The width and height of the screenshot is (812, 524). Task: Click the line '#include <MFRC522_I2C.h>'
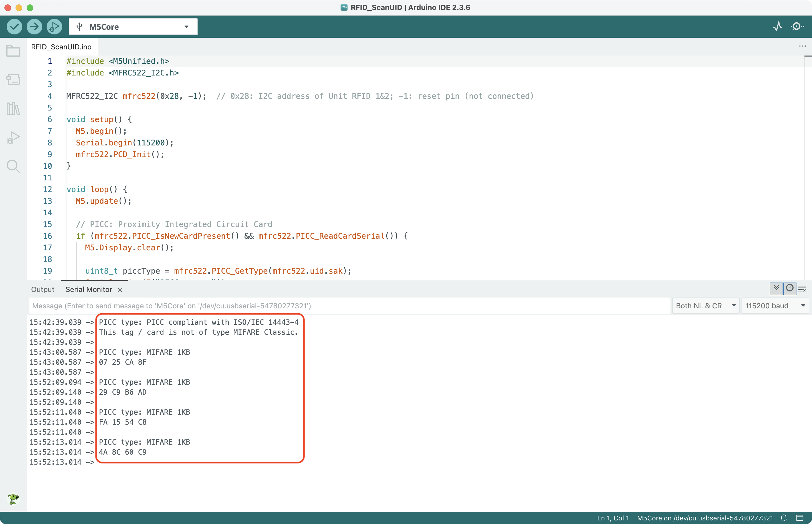tap(122, 72)
